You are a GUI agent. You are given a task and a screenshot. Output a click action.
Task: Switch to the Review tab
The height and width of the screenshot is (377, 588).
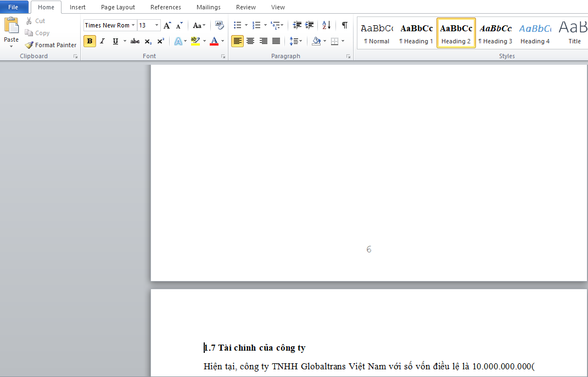pyautogui.click(x=246, y=7)
